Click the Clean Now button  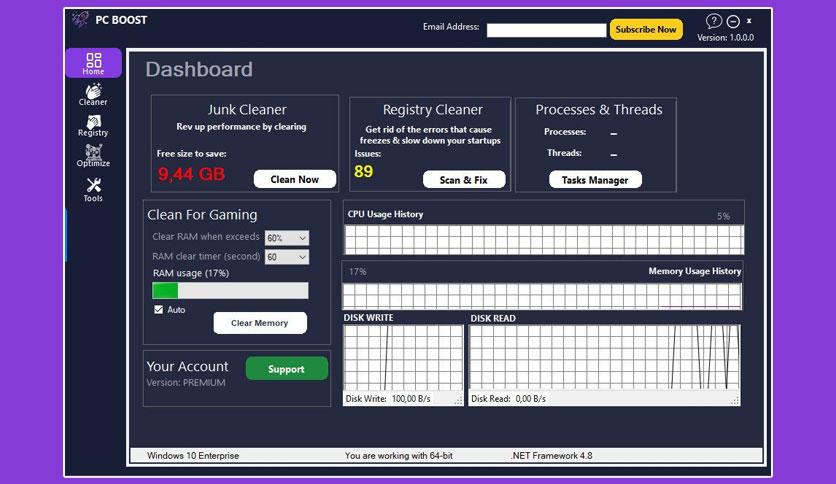(295, 179)
